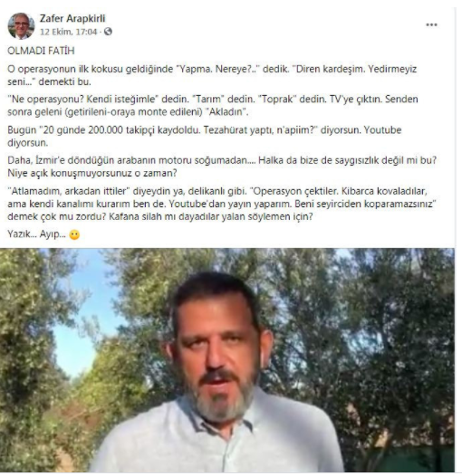Play the video of the man outdoors
Viewport: 462px width, 476px height.
click(x=227, y=360)
